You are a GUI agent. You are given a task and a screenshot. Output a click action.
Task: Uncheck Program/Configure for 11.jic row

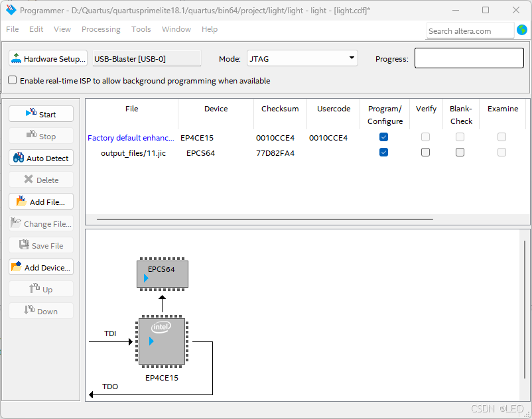tap(383, 152)
